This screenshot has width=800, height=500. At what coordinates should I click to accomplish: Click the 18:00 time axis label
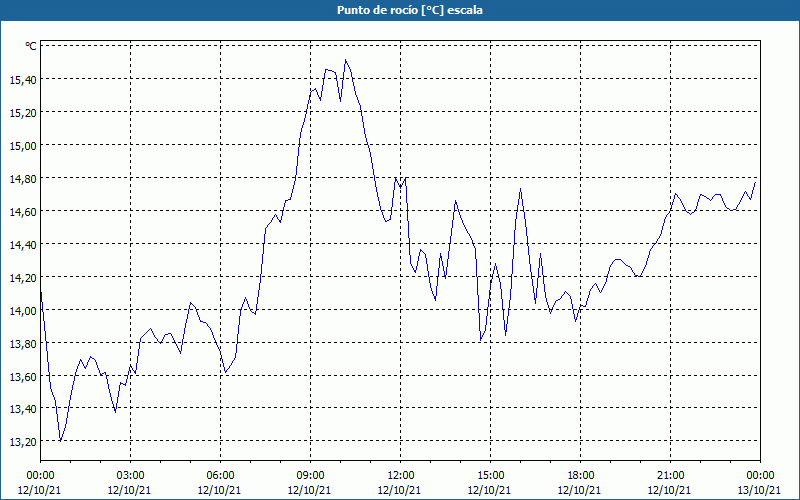pos(581,476)
